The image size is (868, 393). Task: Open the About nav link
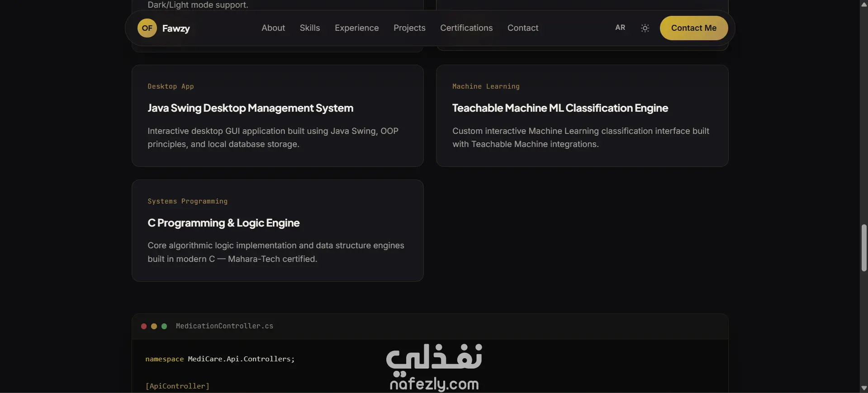point(273,28)
